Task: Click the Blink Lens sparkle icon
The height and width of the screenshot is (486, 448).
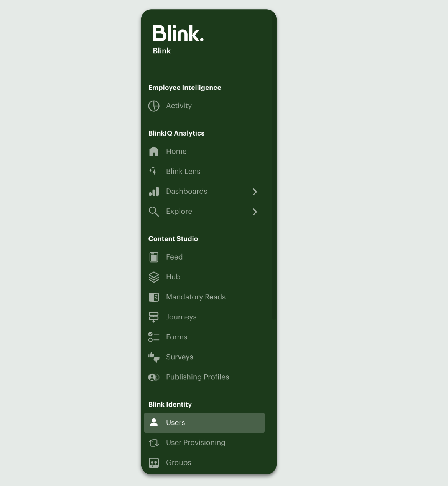Action: pyautogui.click(x=153, y=171)
